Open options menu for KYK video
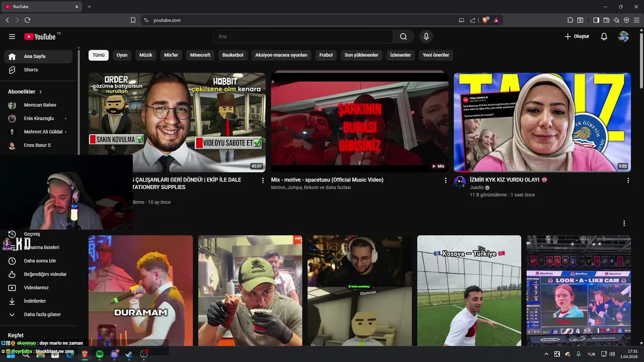The width and height of the screenshot is (644, 362). [628, 180]
